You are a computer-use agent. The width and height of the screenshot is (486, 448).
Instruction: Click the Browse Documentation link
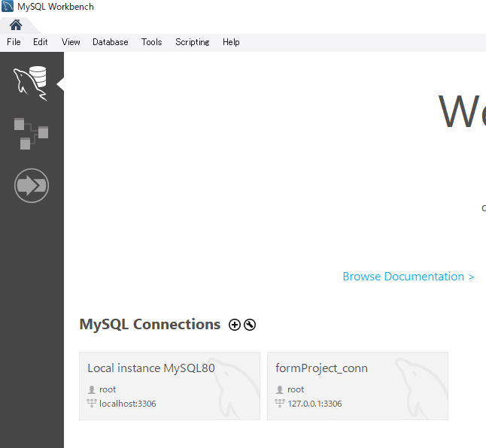pyautogui.click(x=409, y=277)
